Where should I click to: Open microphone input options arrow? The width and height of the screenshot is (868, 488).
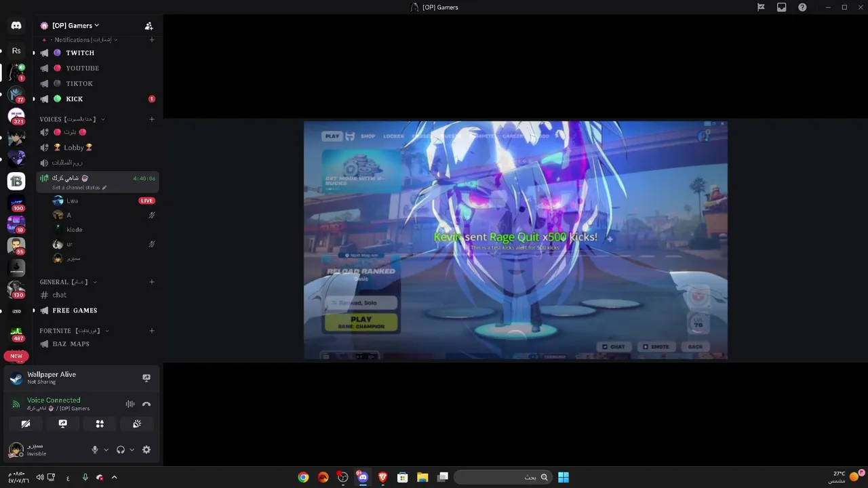click(x=106, y=449)
